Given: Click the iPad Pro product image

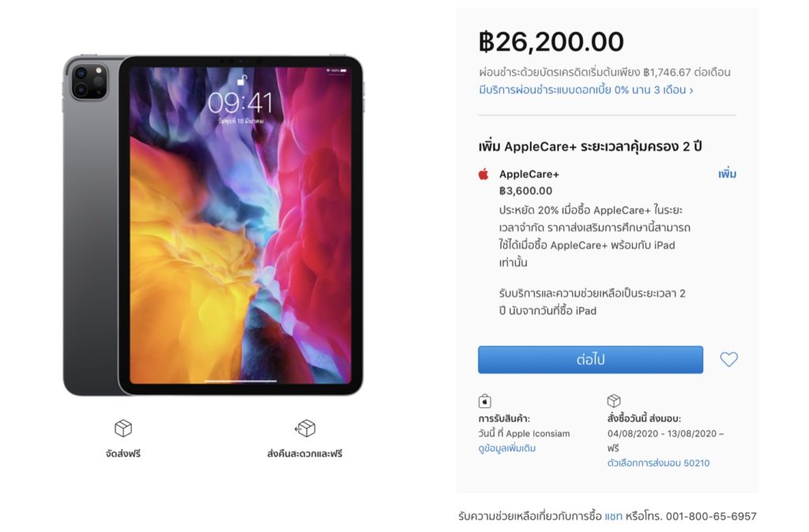Looking at the screenshot, I should tap(213, 225).
